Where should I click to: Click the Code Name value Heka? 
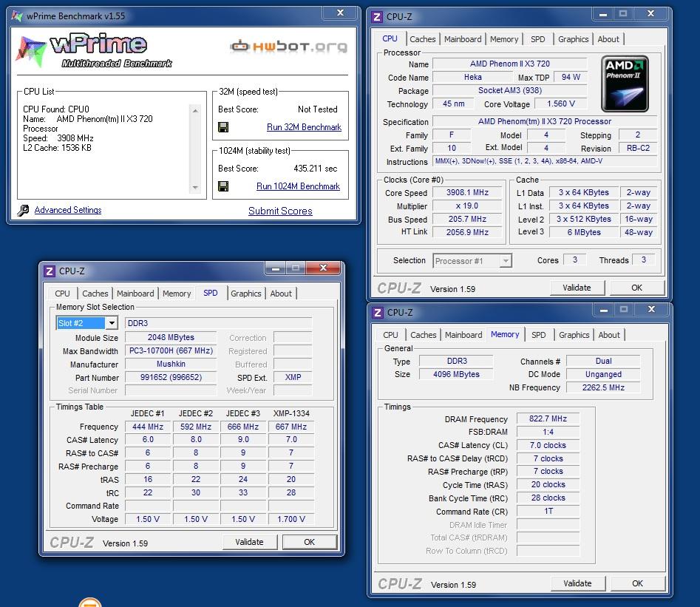[473, 78]
